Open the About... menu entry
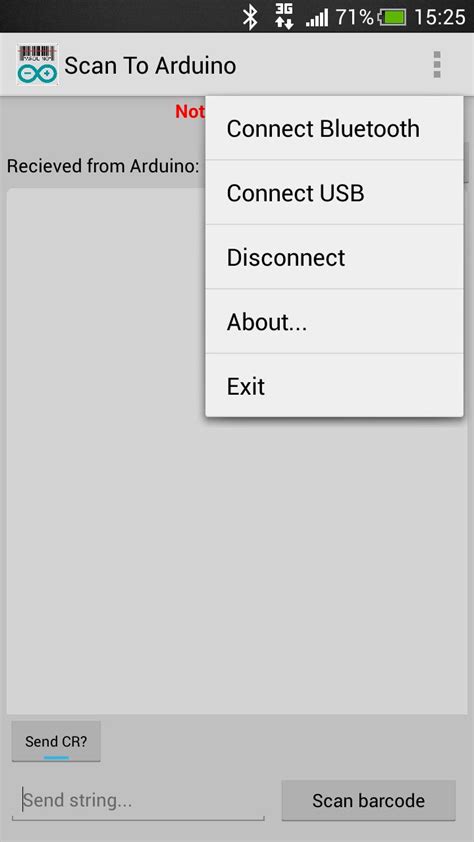 coord(334,321)
